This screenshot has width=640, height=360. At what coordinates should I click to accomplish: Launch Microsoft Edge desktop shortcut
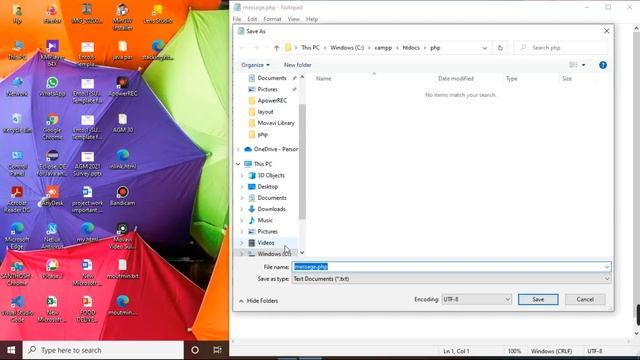tap(17, 236)
